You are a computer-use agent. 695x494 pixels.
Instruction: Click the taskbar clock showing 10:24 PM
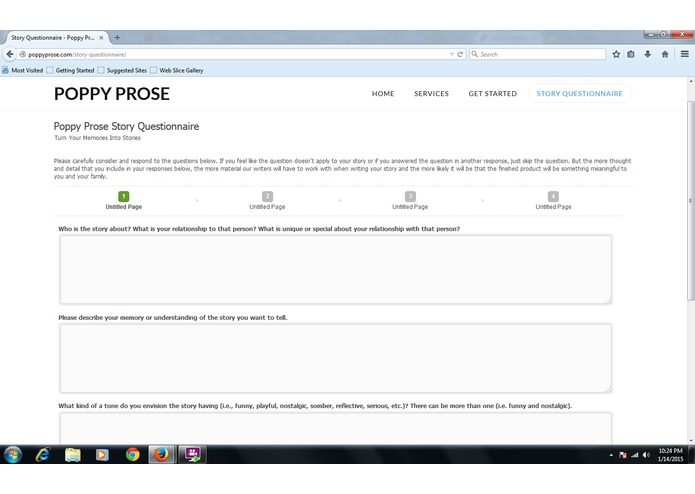pos(670,455)
